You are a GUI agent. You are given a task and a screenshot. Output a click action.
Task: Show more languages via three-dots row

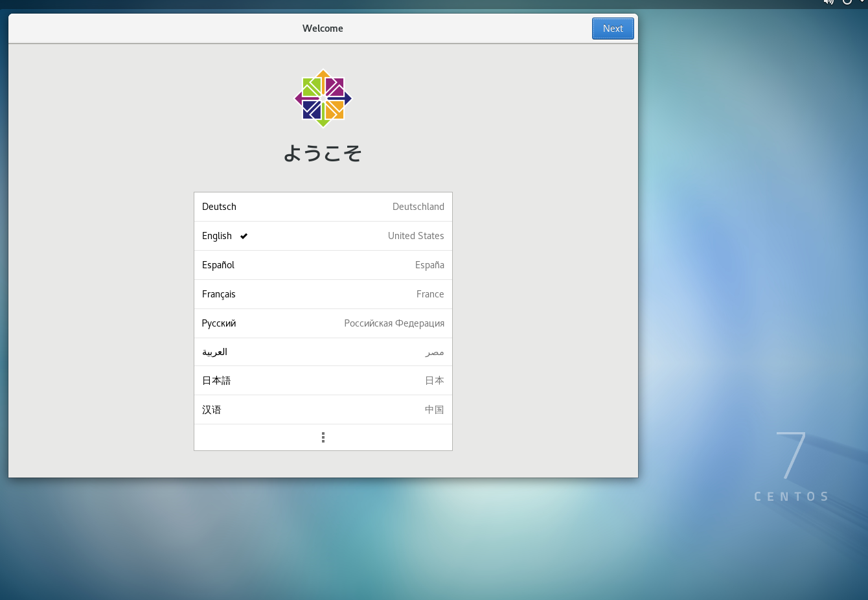coord(323,437)
